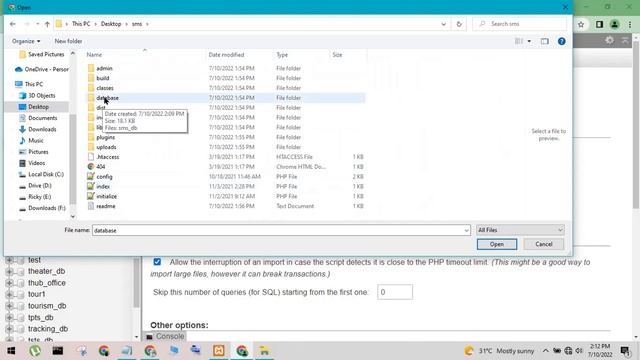Open the Chrome profile avatar icon

coord(614,24)
